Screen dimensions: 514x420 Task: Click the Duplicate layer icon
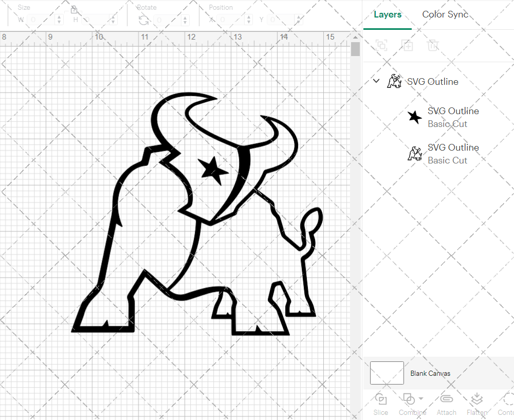tap(407, 45)
